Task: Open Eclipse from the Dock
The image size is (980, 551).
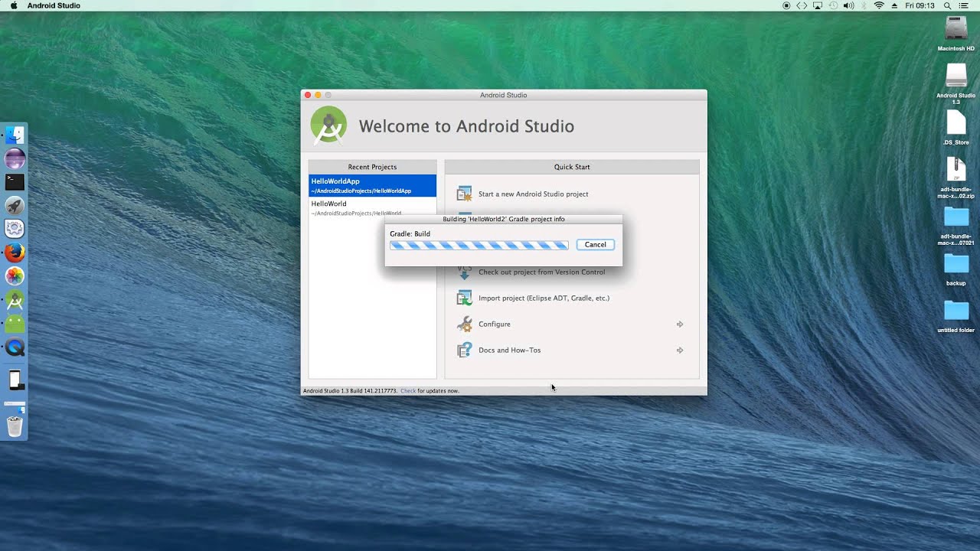Action: (15, 159)
